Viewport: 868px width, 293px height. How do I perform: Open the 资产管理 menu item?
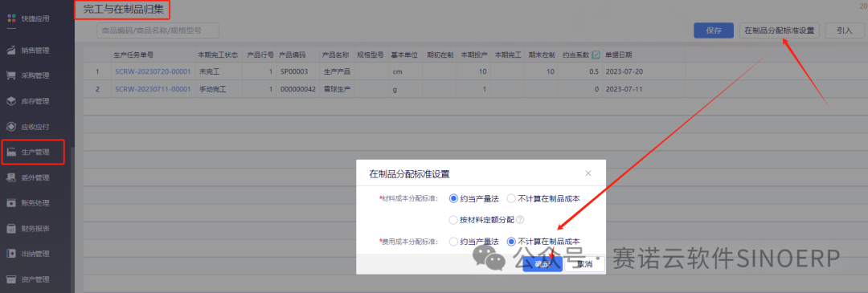coord(35,279)
